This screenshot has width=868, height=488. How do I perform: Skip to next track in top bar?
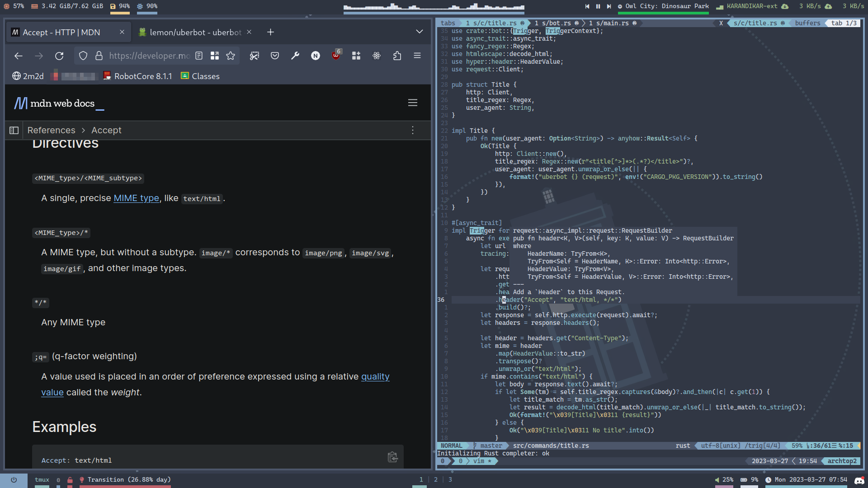click(609, 6)
